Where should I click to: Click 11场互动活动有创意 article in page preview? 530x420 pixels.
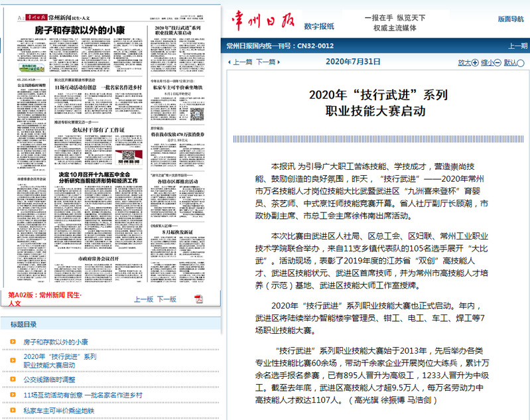click(98, 98)
